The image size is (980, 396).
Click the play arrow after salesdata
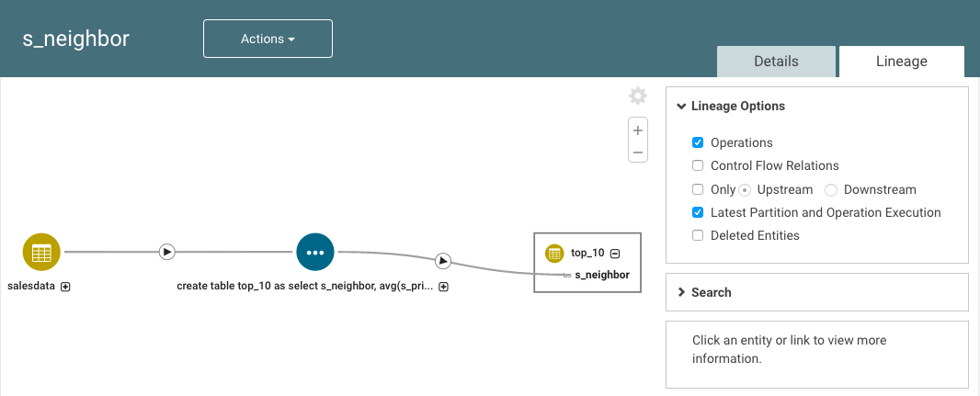[166, 252]
